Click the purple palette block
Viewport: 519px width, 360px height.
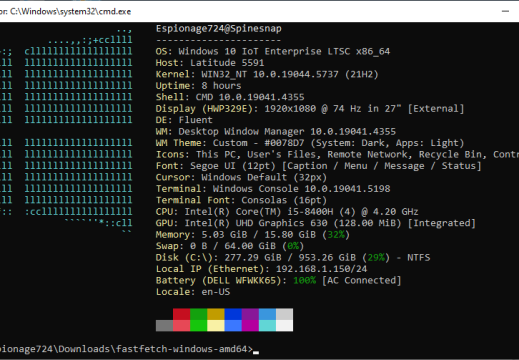coord(250,314)
